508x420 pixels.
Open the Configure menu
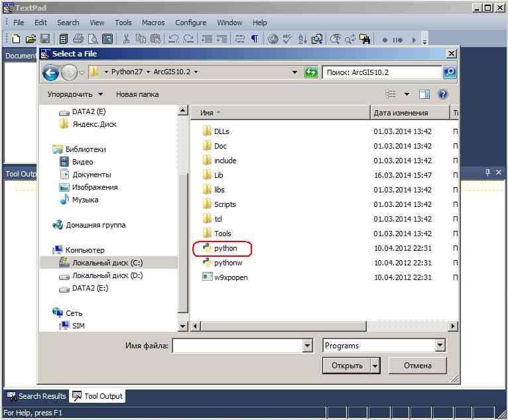click(191, 23)
